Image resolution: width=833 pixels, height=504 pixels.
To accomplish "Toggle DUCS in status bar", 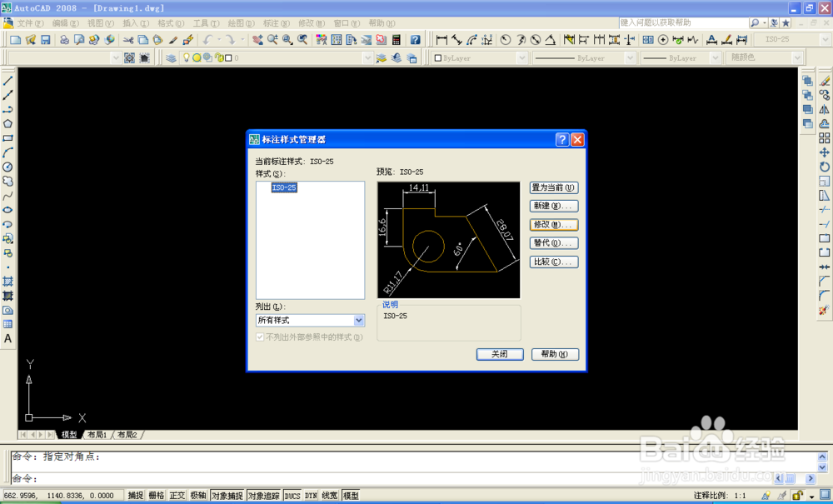I will coord(292,496).
